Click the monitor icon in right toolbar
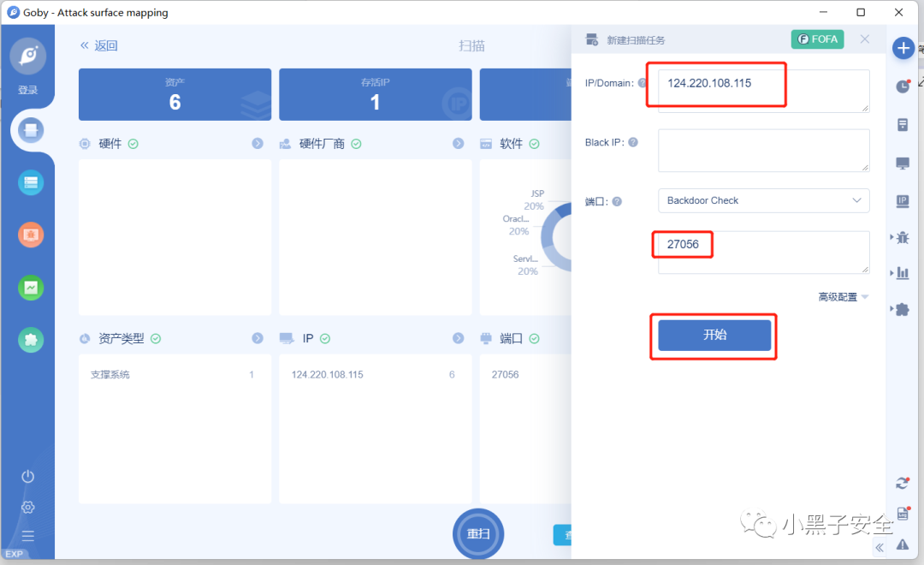 click(903, 164)
